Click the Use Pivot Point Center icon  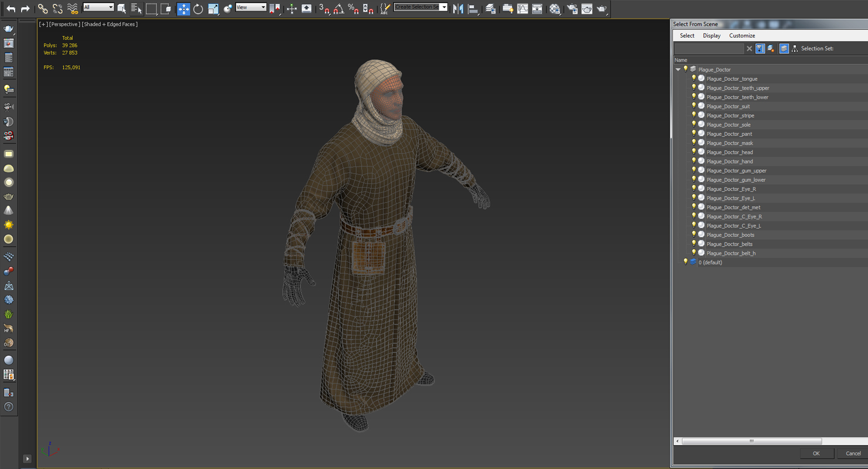tap(274, 8)
